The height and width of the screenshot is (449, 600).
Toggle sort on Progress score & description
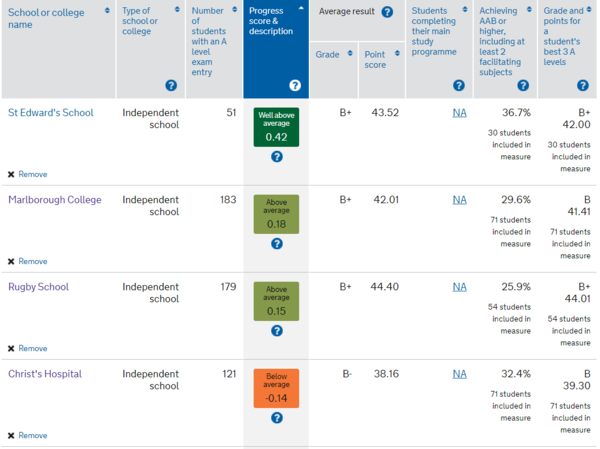(x=301, y=8)
